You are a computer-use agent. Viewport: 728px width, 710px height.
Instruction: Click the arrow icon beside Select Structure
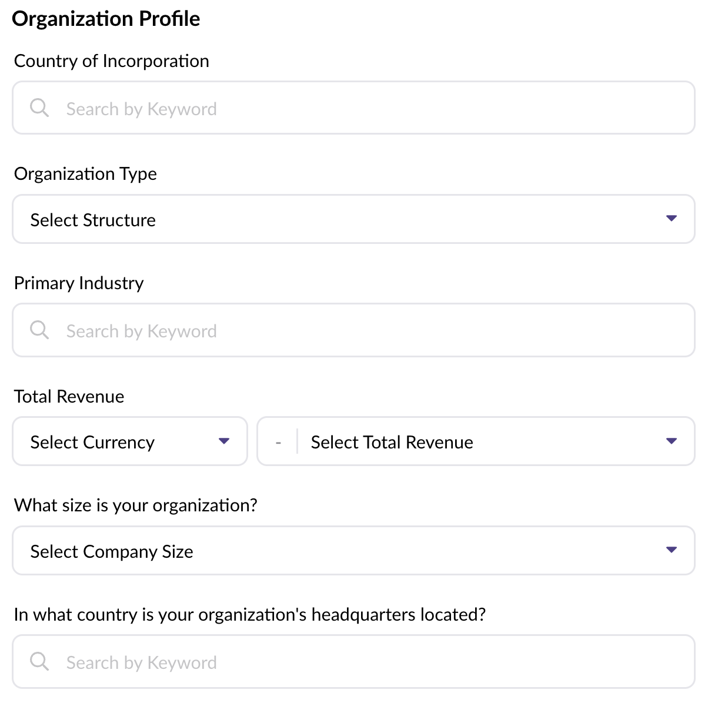click(672, 218)
